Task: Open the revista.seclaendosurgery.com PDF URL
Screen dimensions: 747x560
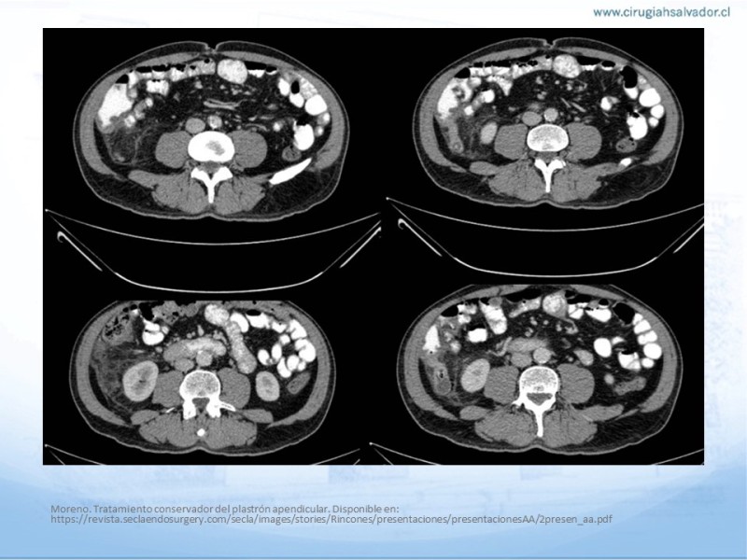Action: [x=331, y=519]
